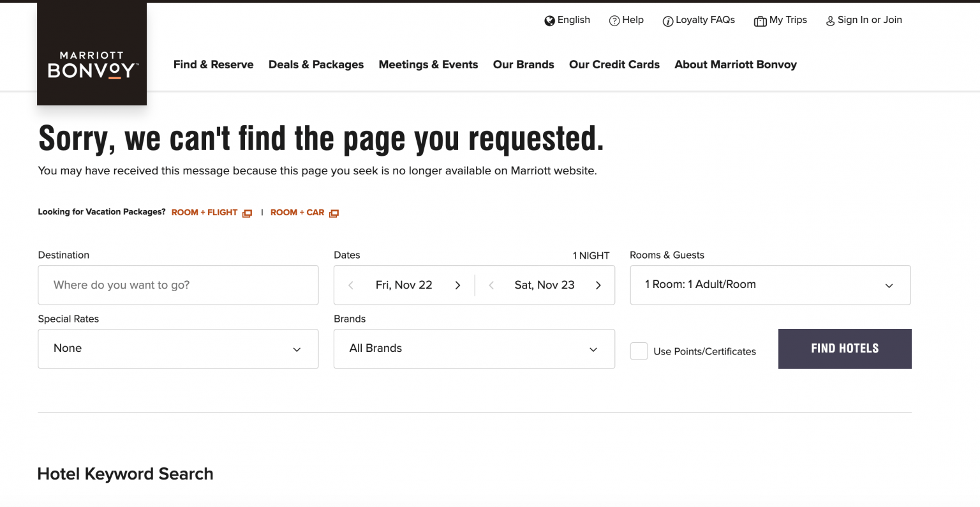This screenshot has width=980, height=507.
Task: Select Meetings & Events in the navigation
Action: click(428, 64)
